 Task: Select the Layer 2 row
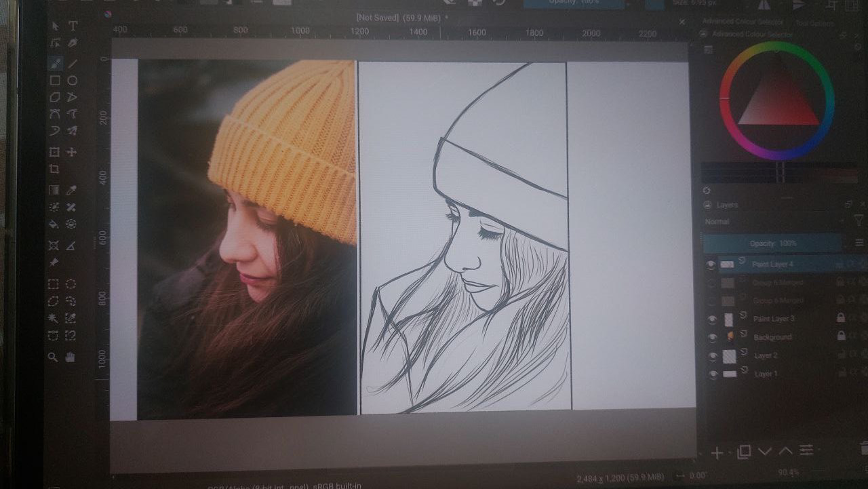787,355
